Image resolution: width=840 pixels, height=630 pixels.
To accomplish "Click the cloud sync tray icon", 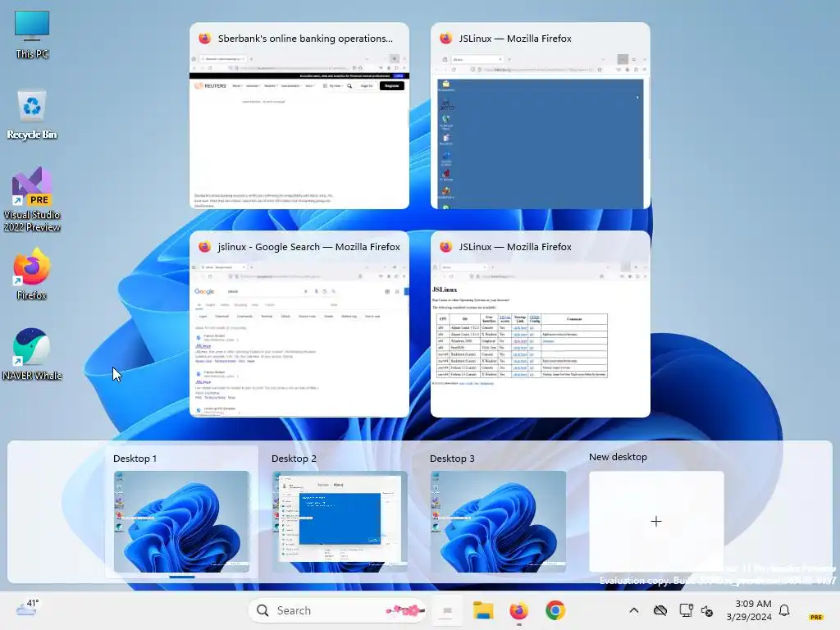I will pyautogui.click(x=660, y=610).
